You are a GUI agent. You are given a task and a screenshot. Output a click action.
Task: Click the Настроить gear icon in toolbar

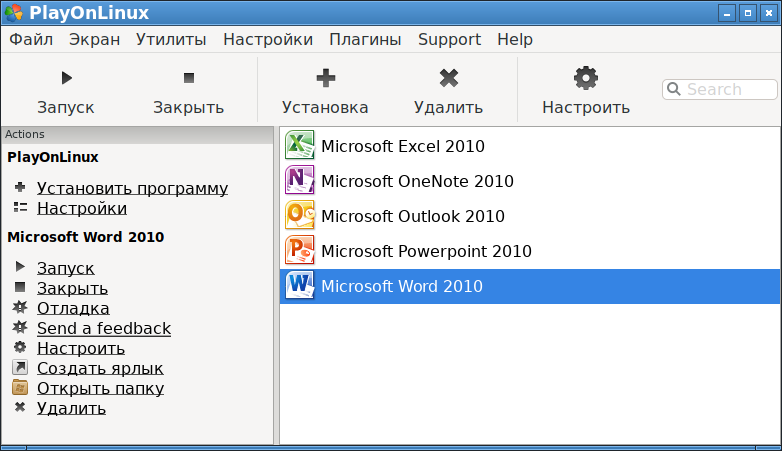[x=586, y=78]
